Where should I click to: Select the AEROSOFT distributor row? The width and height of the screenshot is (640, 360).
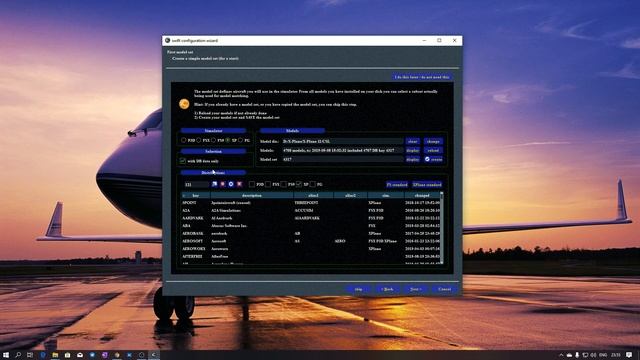tap(310, 241)
